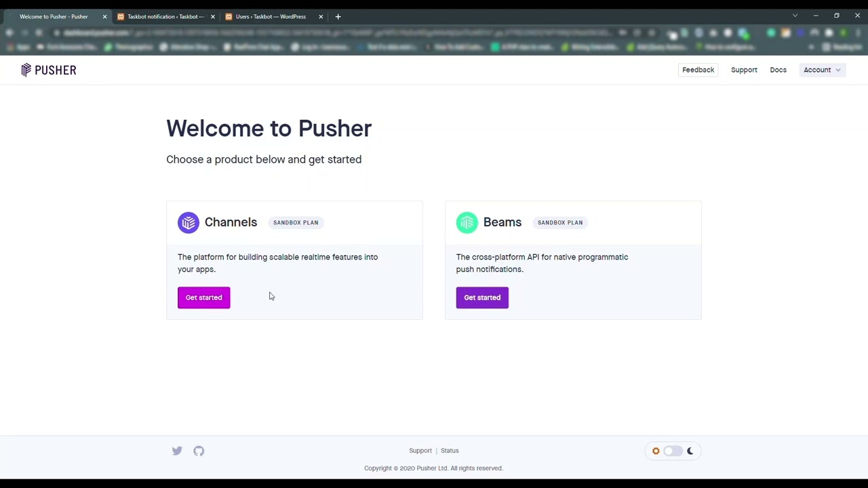Open the Feedback button

[698, 70]
